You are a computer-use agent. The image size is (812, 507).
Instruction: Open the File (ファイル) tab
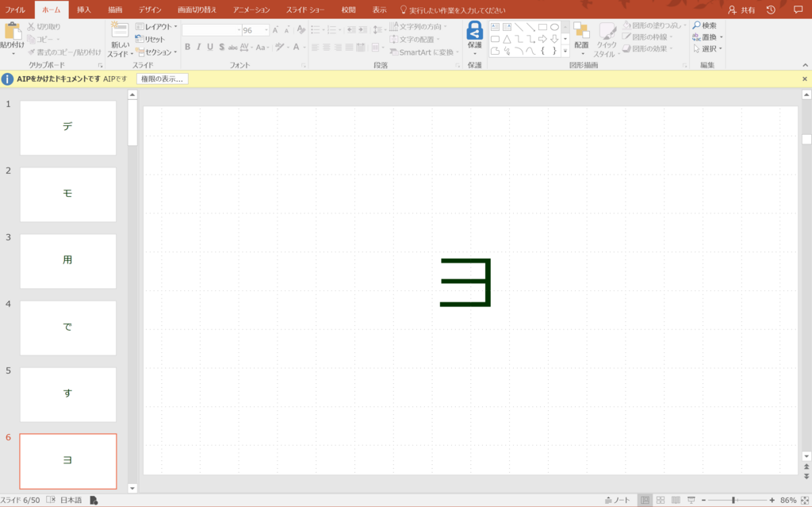[15, 10]
